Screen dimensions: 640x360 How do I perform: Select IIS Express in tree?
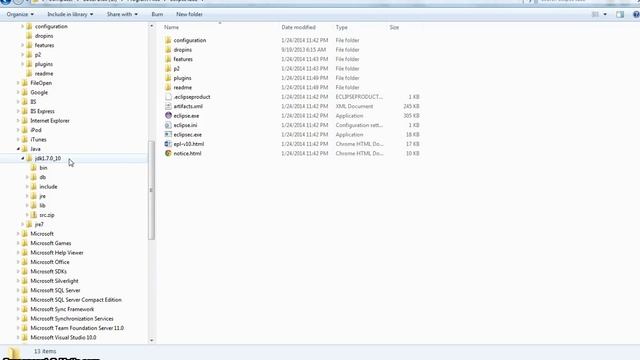coord(42,111)
